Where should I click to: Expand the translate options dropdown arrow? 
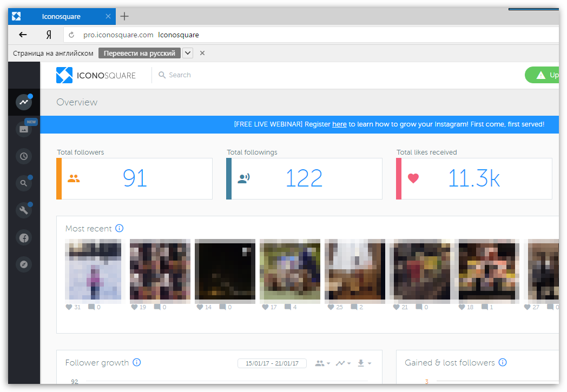[x=188, y=53]
